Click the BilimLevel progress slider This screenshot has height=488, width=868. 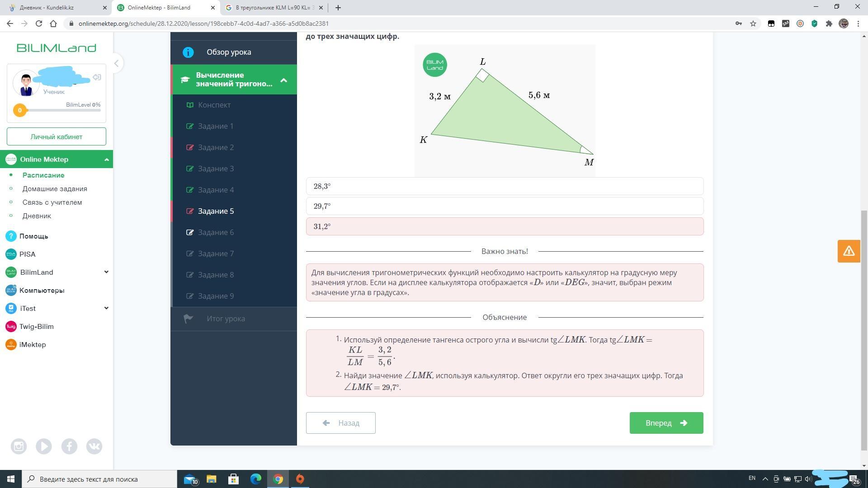click(59, 110)
